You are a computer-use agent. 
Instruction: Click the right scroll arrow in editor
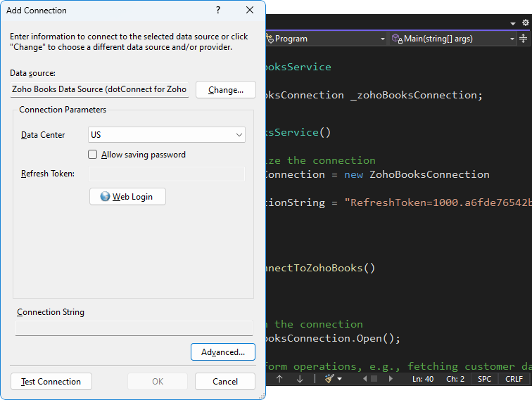click(391, 379)
